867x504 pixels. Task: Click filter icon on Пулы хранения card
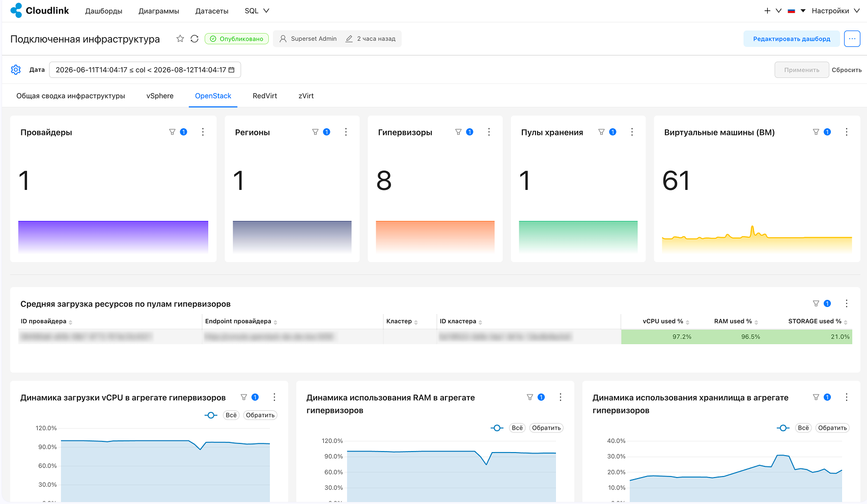tap(601, 132)
